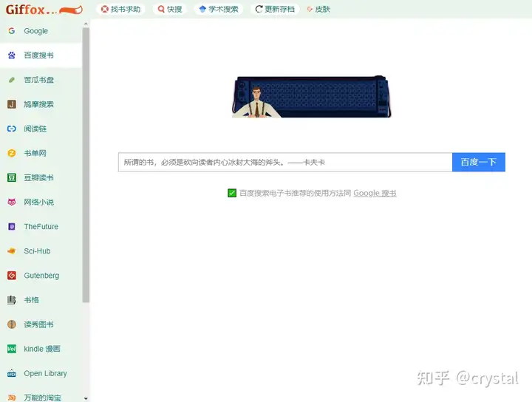Viewport: 532px width, 402px height.
Task: Select the 百度搜书 paw icon
Action: 12,55
